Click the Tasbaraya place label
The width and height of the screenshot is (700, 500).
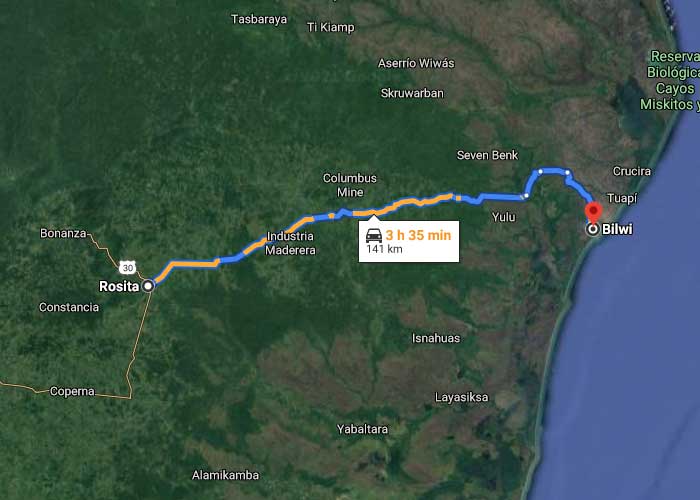pos(259,19)
